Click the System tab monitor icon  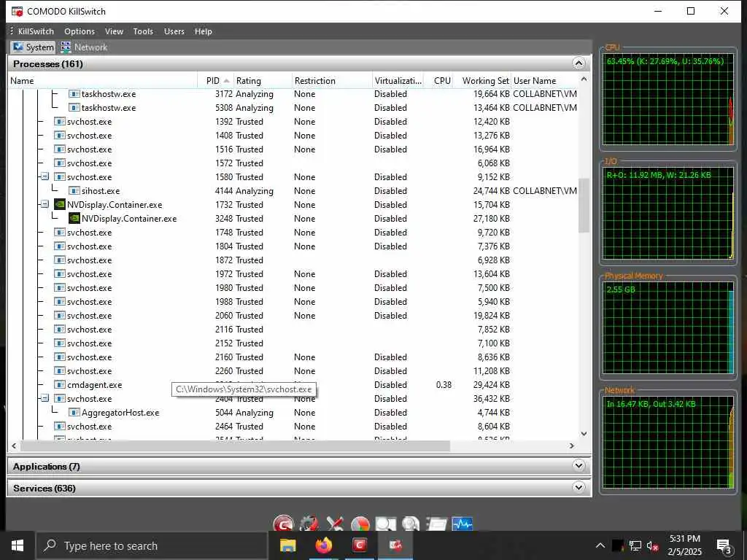pyautogui.click(x=18, y=47)
